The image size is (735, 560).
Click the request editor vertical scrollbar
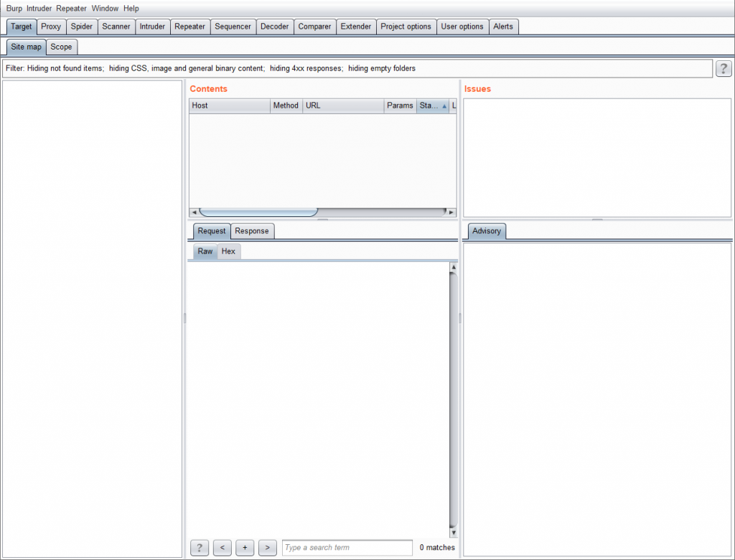click(454, 400)
